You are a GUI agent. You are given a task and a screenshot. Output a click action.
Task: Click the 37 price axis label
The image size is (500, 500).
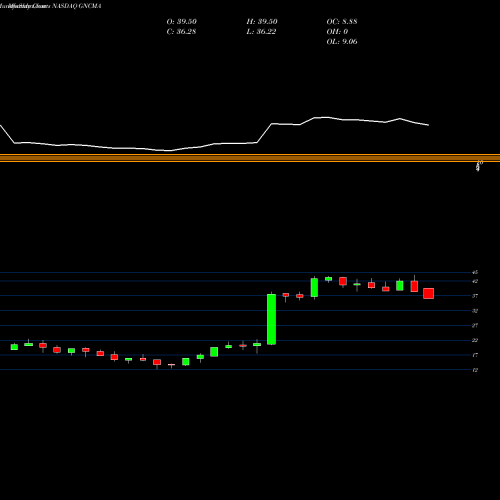475,296
